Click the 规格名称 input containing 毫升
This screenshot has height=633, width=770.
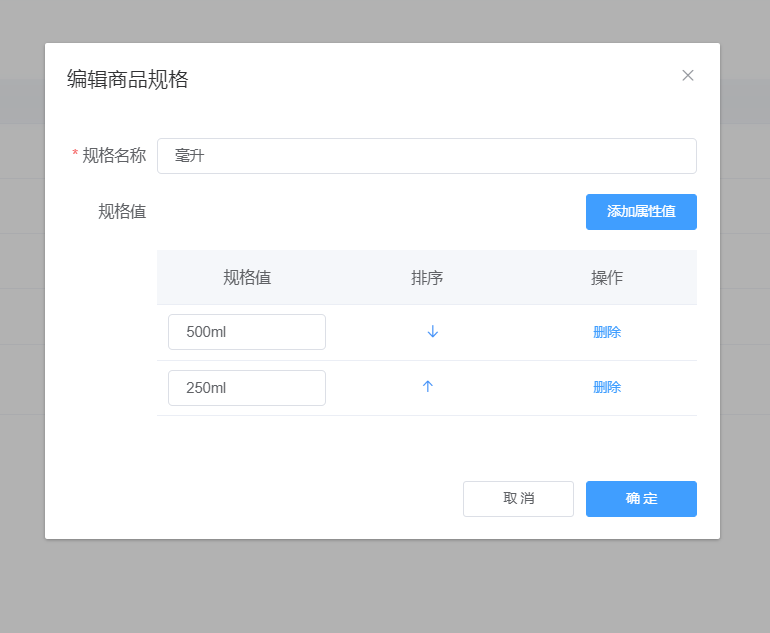pyautogui.click(x=427, y=156)
